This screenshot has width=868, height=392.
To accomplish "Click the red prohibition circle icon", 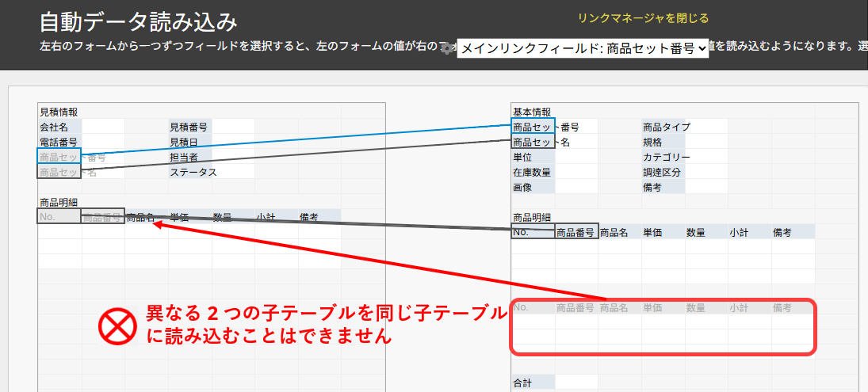I will [x=118, y=325].
